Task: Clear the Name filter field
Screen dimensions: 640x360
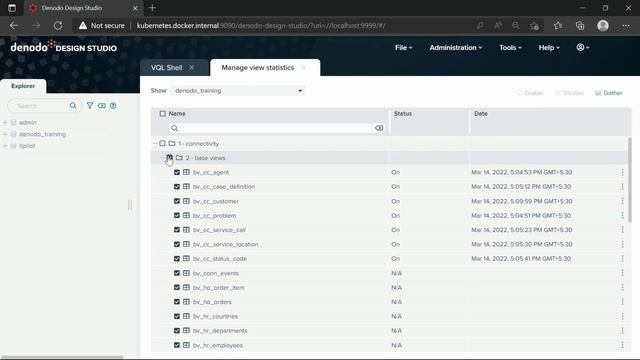Action: coord(379,128)
